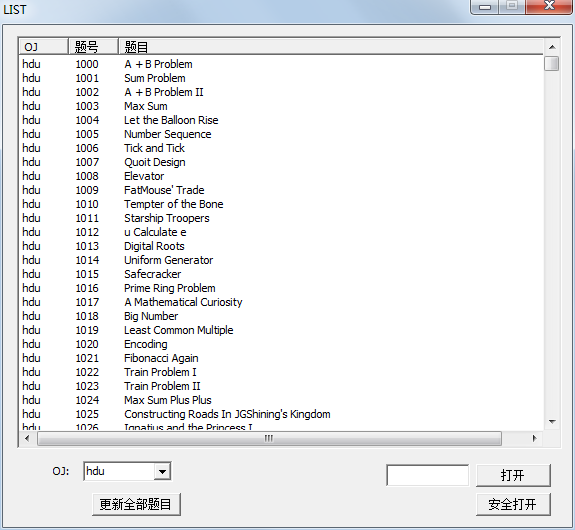
Task: Click the hdu cell in the 1018 row
Action: [x=32, y=316]
